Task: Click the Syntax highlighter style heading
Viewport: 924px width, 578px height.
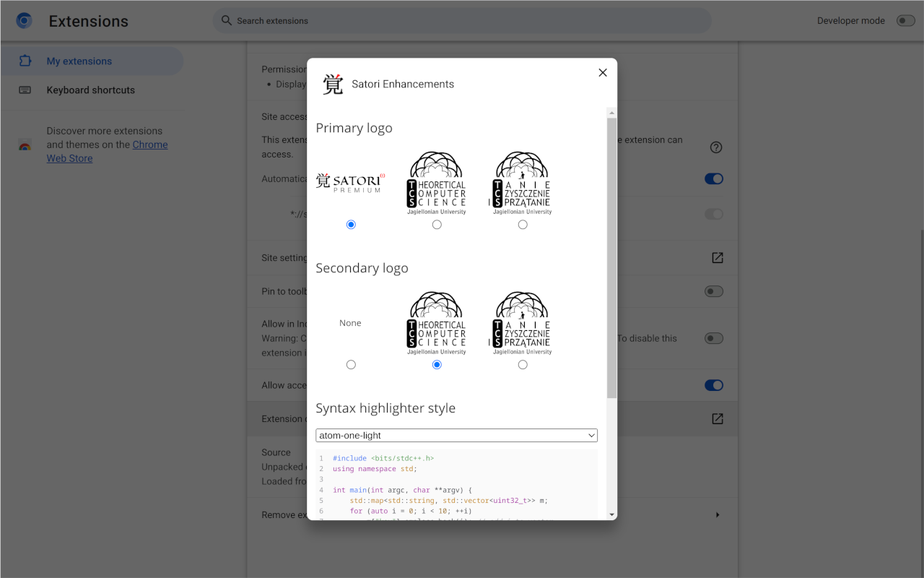Action: pyautogui.click(x=385, y=408)
